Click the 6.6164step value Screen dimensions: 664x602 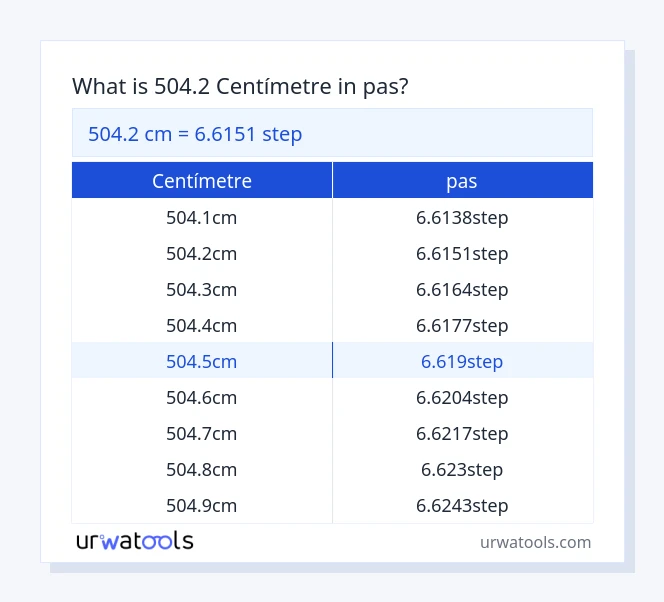462,289
